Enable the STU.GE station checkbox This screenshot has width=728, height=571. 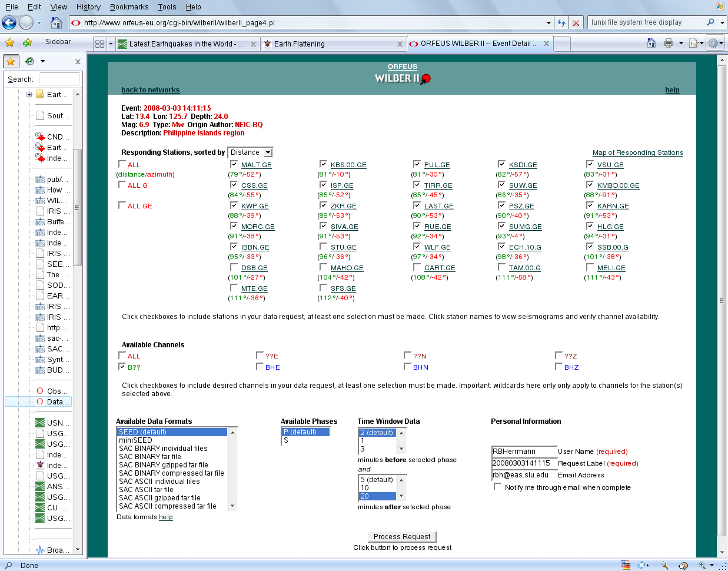click(323, 247)
